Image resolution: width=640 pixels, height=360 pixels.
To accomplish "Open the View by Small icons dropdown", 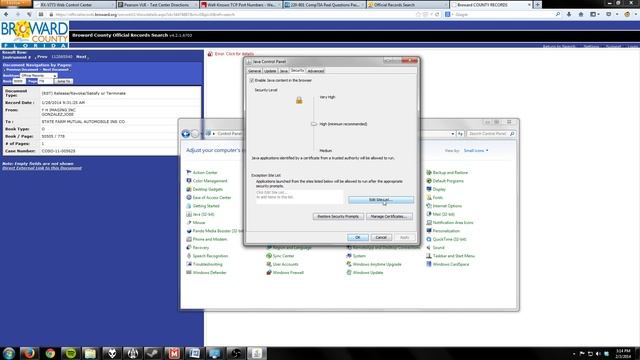I will [x=476, y=151].
